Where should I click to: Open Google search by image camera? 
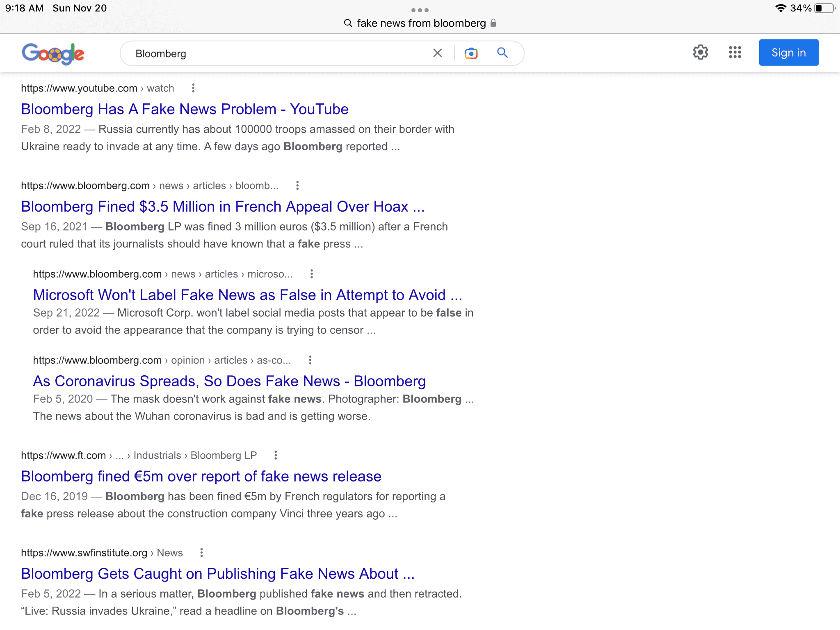click(x=471, y=53)
